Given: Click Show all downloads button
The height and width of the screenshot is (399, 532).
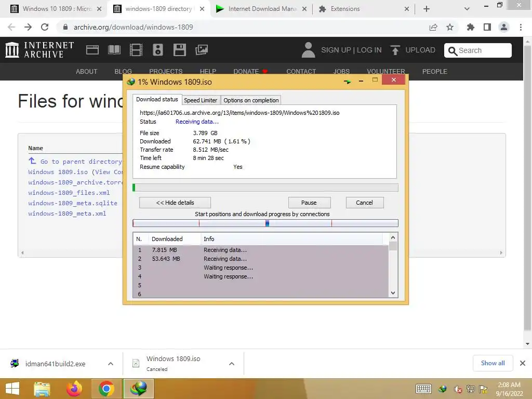Looking at the screenshot, I should pyautogui.click(x=493, y=363).
